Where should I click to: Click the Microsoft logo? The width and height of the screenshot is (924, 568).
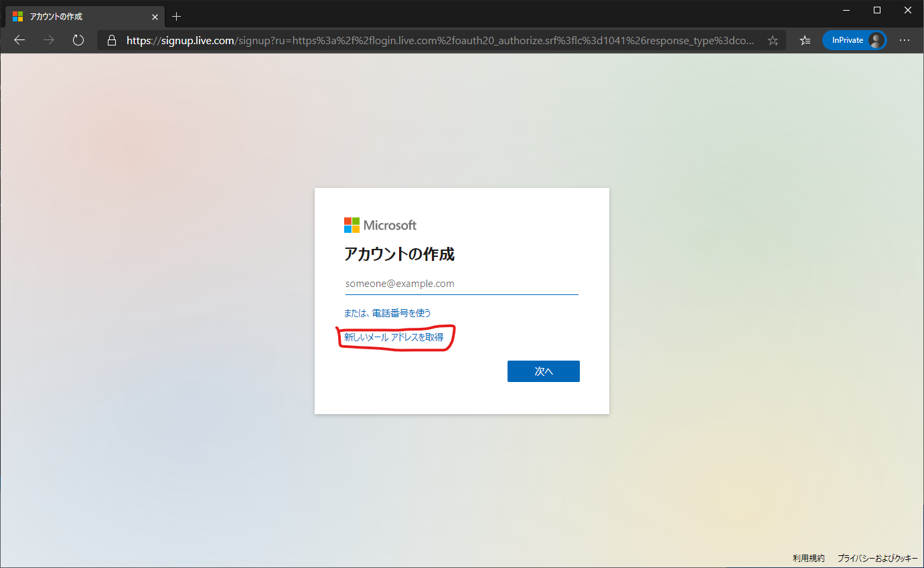[380, 225]
